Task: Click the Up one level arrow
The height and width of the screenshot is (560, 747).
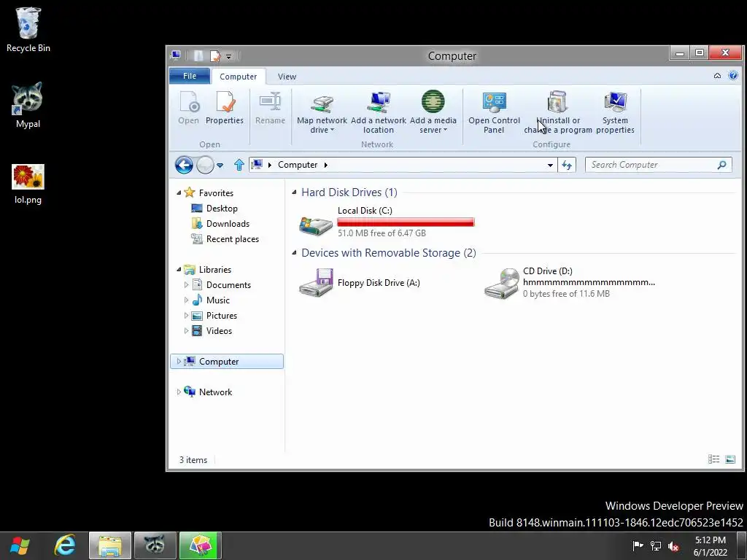Action: click(239, 165)
